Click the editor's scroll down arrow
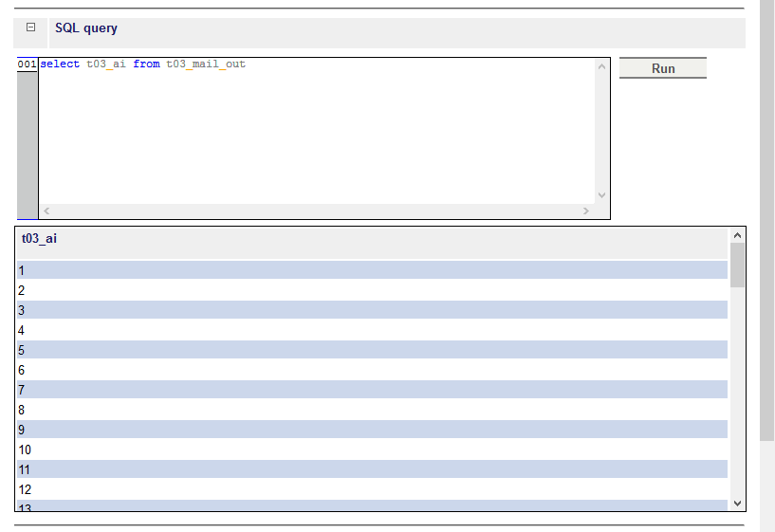Viewport: 775px width, 532px height. (601, 195)
